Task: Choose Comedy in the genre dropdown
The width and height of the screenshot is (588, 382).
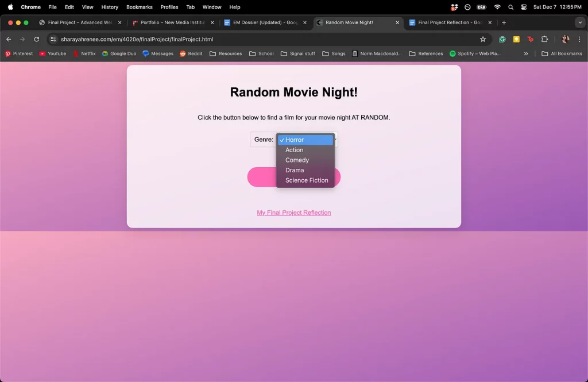Action: click(297, 160)
